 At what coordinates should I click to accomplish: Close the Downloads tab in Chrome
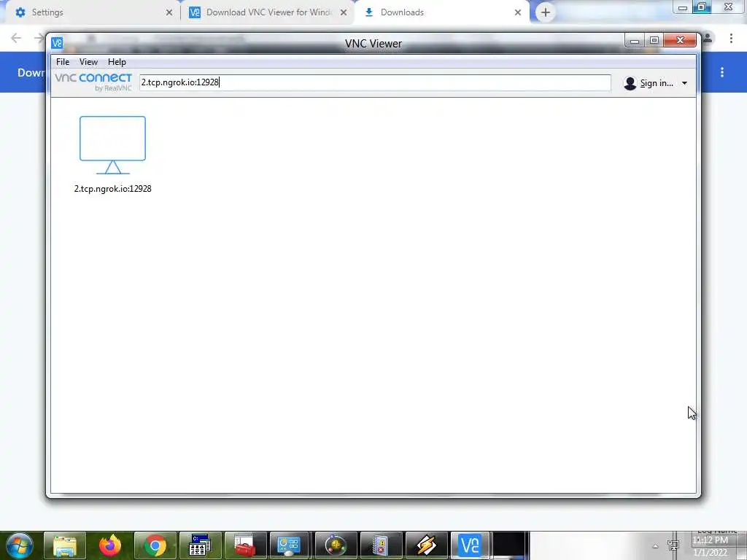pos(518,12)
